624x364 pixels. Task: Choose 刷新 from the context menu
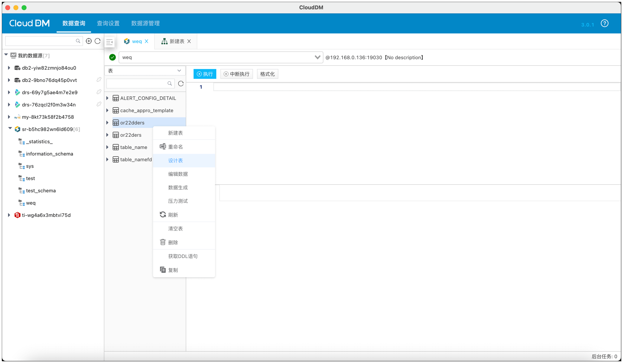tap(184, 215)
